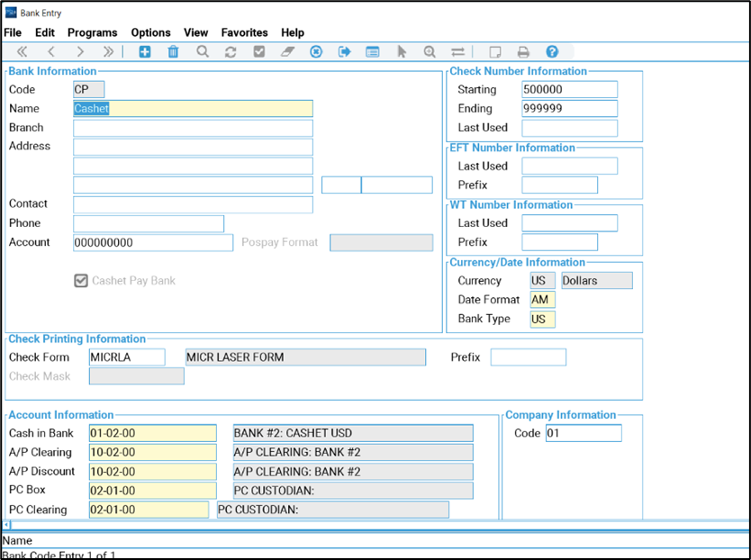The height and width of the screenshot is (560, 751).
Task: Select the pointer cursor icon
Action: [x=402, y=51]
